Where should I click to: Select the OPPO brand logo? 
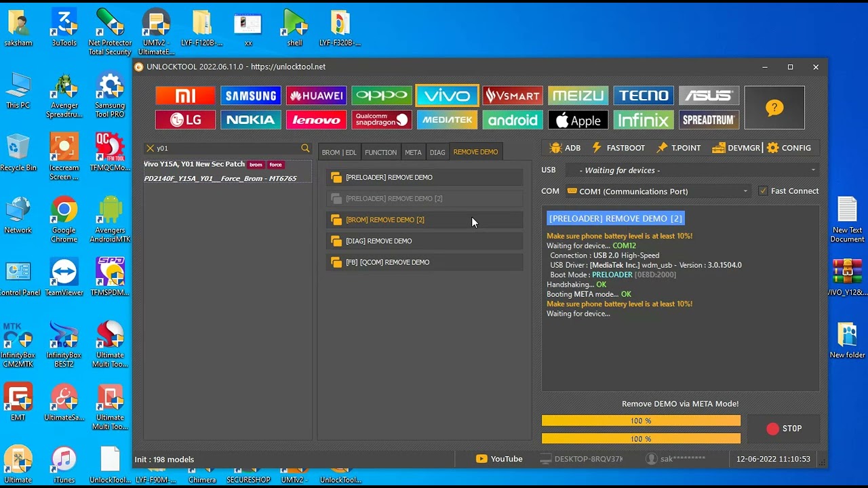tap(382, 96)
